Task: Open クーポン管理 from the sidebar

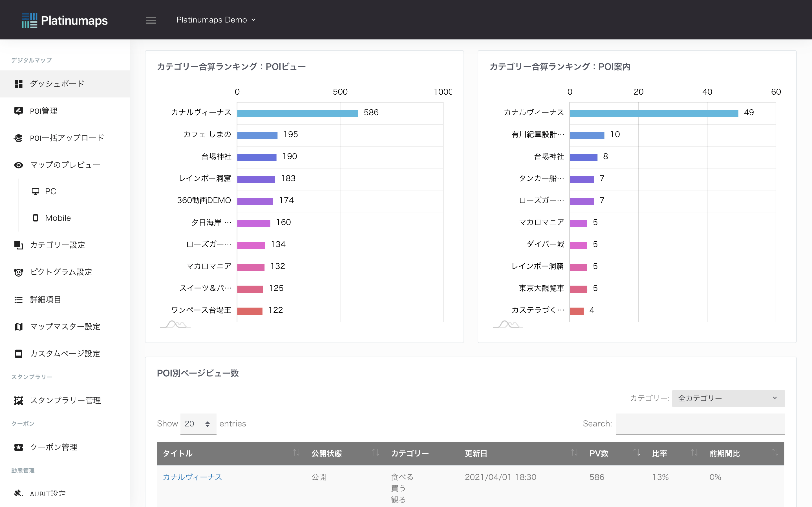Action: (x=54, y=447)
